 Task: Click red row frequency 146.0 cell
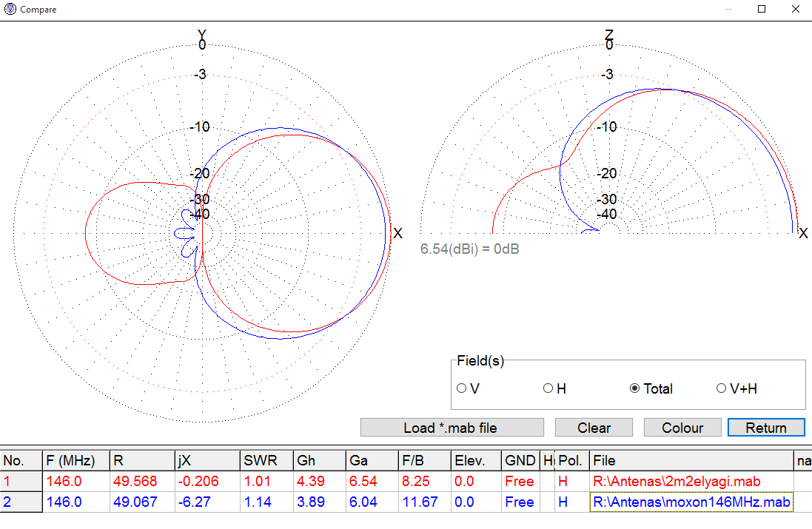pos(76,482)
